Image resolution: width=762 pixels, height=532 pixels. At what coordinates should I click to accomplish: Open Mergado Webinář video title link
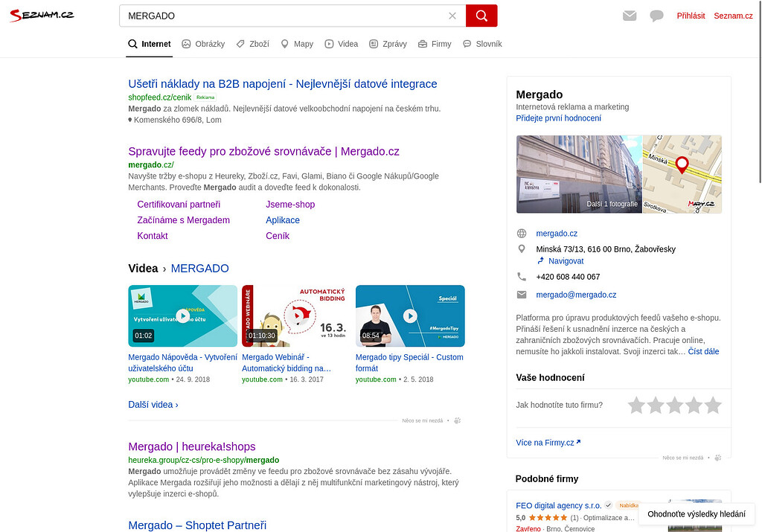click(286, 362)
